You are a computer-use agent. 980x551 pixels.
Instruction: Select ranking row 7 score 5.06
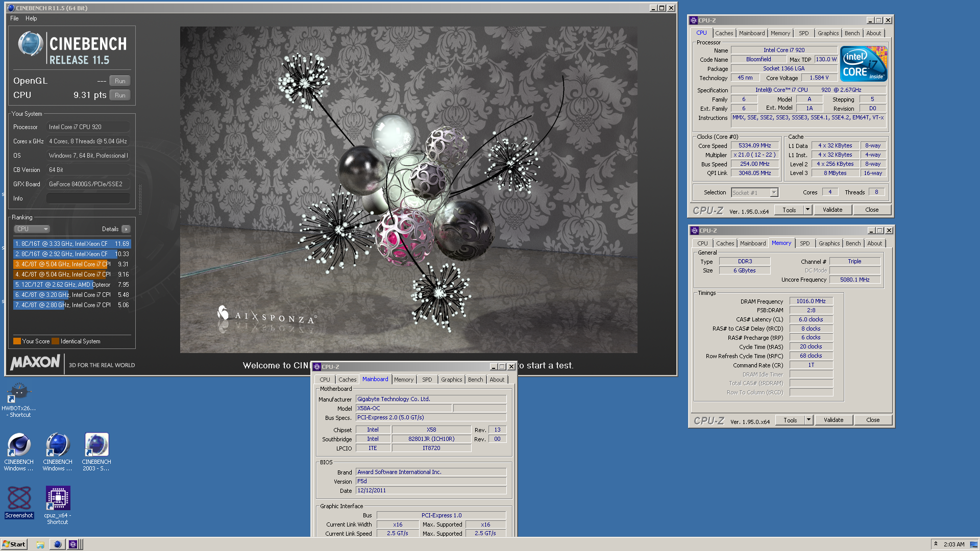click(72, 305)
